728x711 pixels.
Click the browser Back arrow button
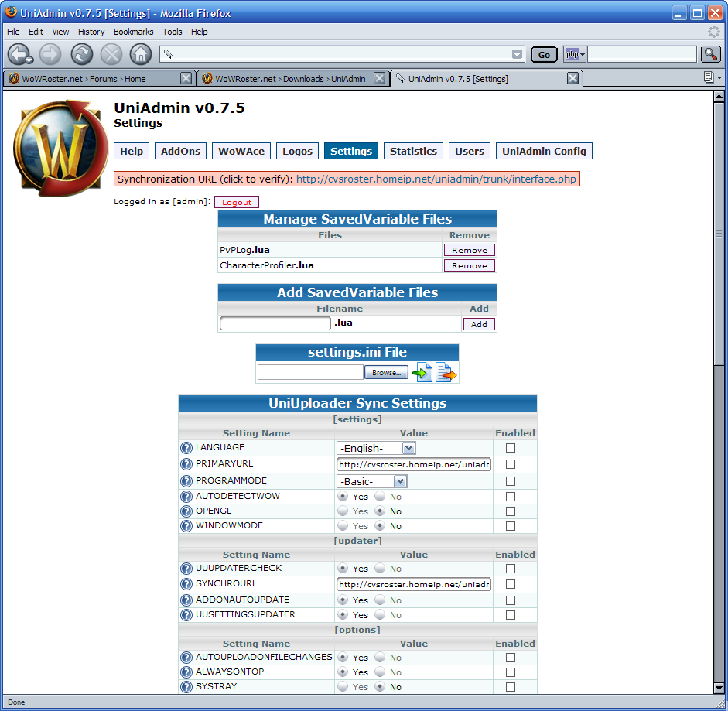[x=19, y=54]
